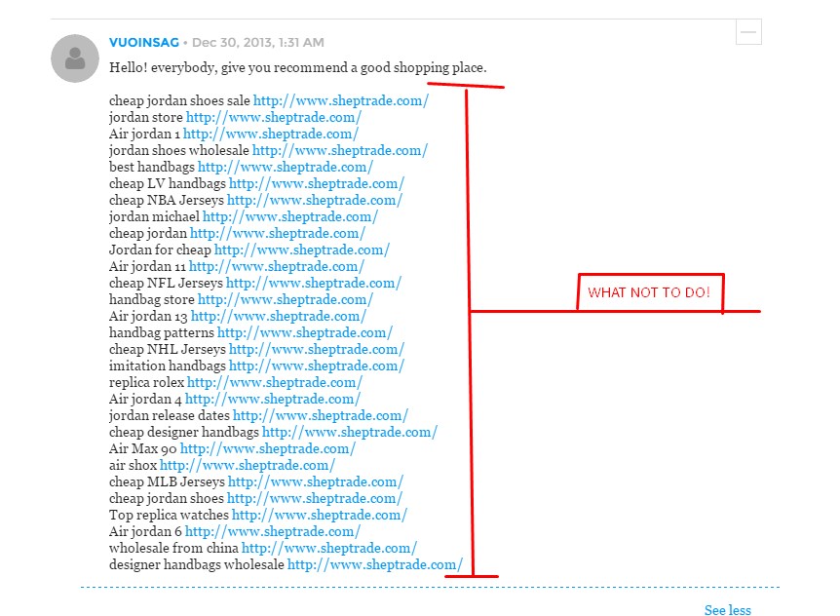Click the 'imitation handbags' link
Viewport: 840px width, 616px height.
(x=317, y=366)
